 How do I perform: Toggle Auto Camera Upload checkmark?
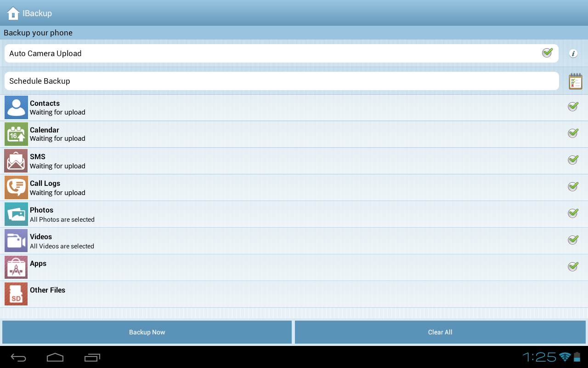point(547,53)
